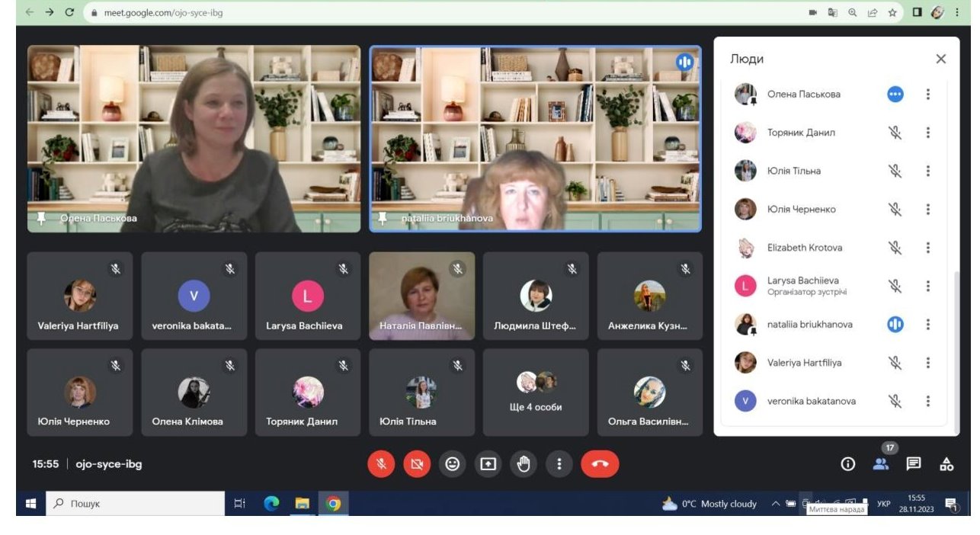980x535 pixels.
Task: Open the chat panel icon
Action: (x=914, y=463)
